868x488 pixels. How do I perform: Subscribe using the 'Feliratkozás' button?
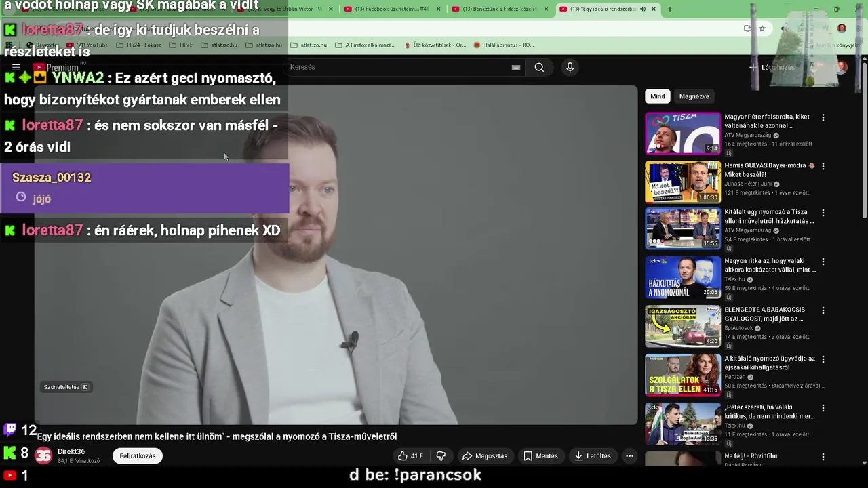[138, 456]
